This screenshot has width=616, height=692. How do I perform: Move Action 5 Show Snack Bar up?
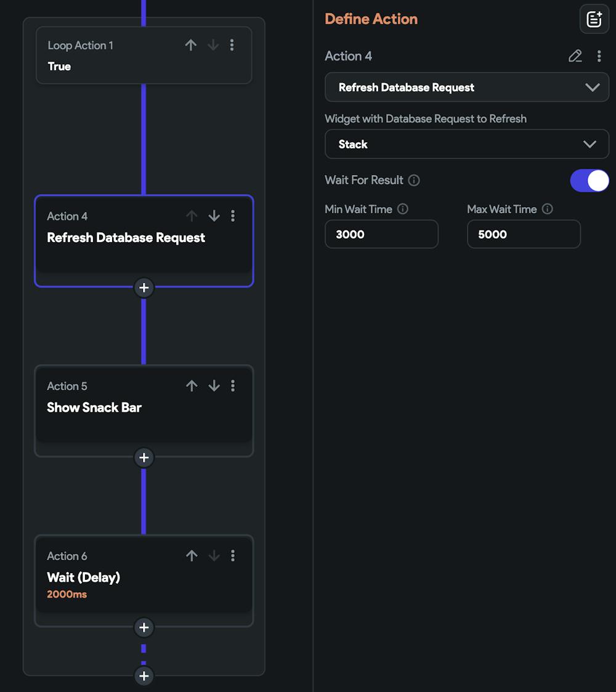[x=192, y=386]
